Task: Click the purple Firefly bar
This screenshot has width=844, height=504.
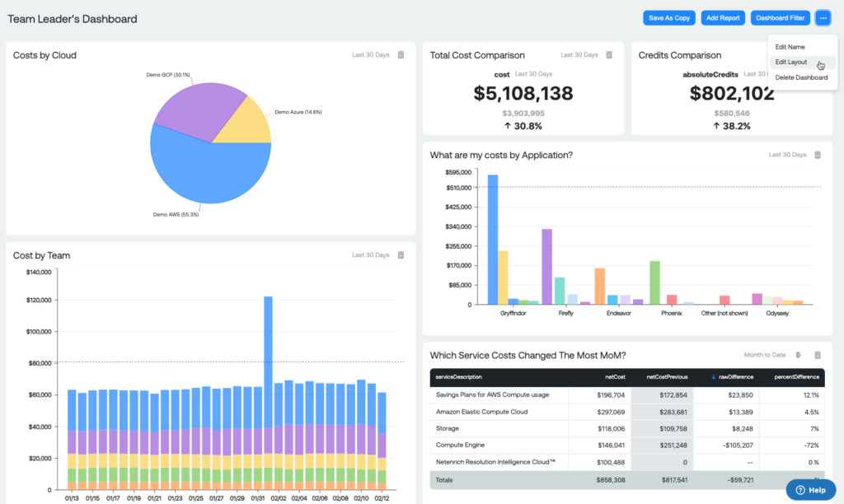Action: [547, 267]
